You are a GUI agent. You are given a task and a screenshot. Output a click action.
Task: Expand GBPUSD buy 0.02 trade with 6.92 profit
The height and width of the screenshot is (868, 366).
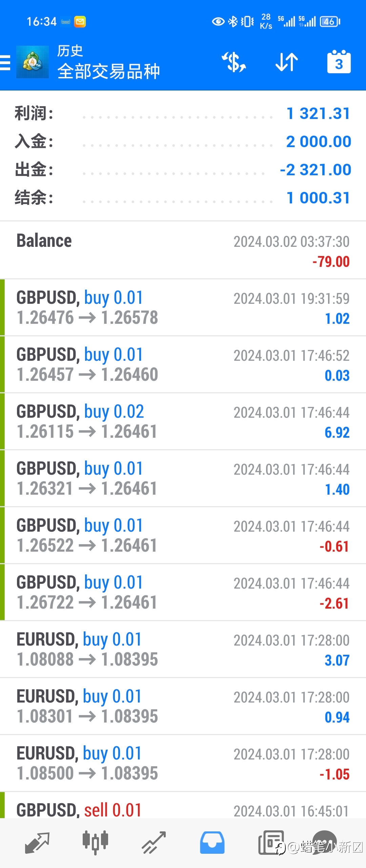click(183, 421)
